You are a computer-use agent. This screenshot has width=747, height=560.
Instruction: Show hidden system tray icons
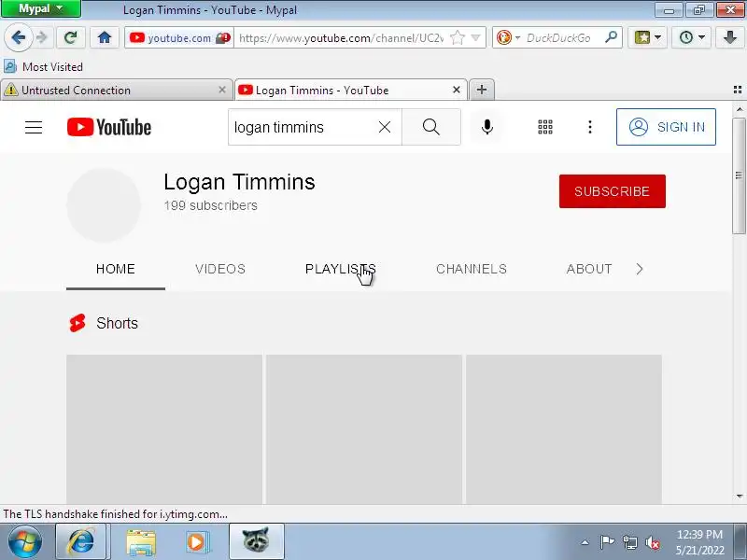(585, 542)
